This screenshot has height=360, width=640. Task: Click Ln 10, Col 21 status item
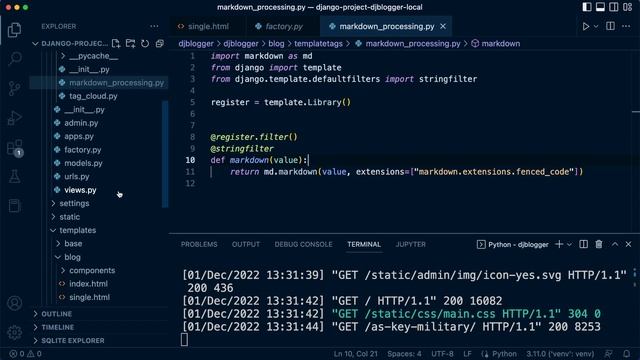(356, 354)
